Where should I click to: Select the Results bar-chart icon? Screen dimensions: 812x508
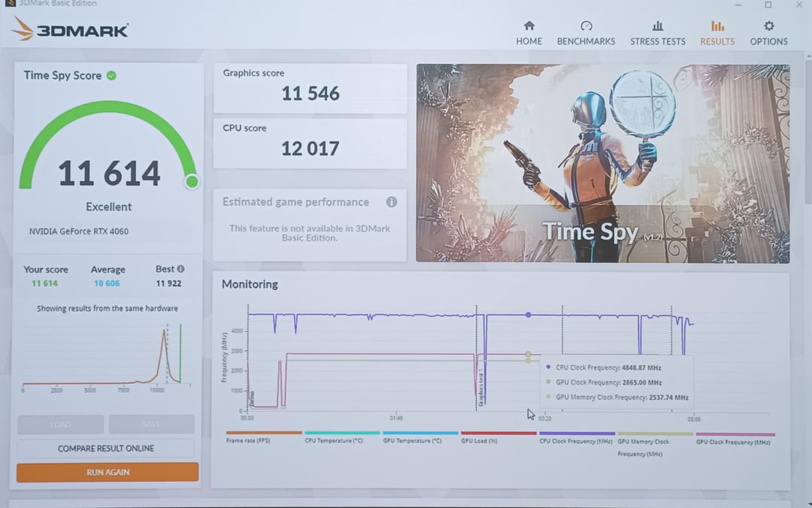pos(717,26)
